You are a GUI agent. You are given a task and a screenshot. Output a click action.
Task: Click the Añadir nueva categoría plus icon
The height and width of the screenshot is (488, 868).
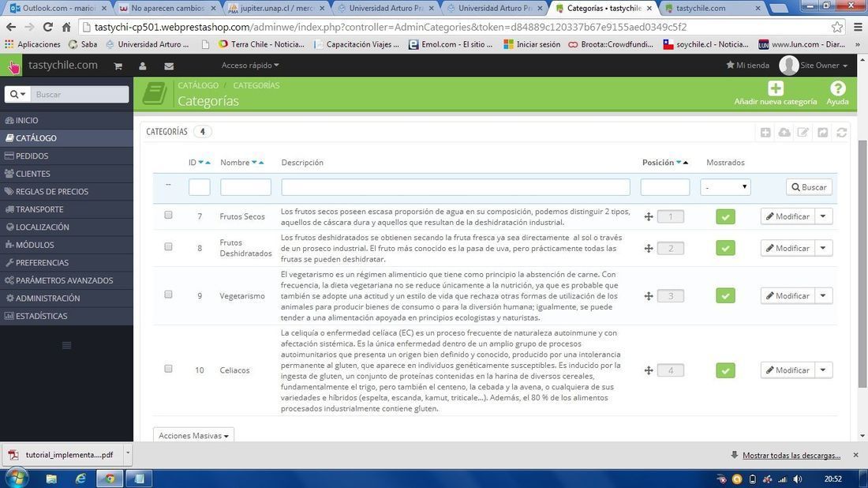coord(775,88)
